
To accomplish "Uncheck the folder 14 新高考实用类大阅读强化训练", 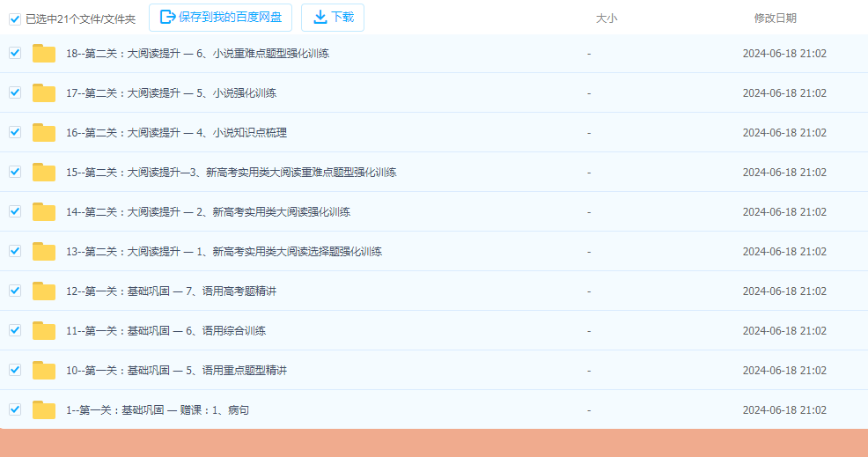I will pos(15,211).
